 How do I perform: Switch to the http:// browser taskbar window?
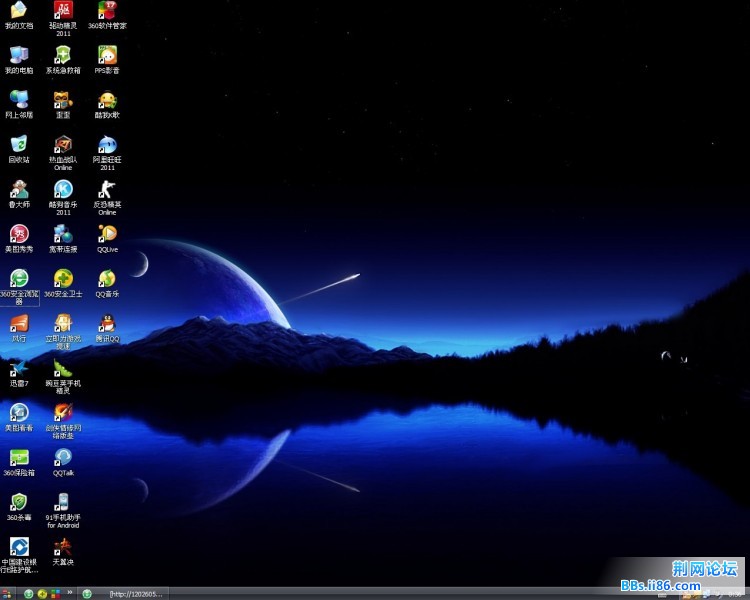(125, 593)
